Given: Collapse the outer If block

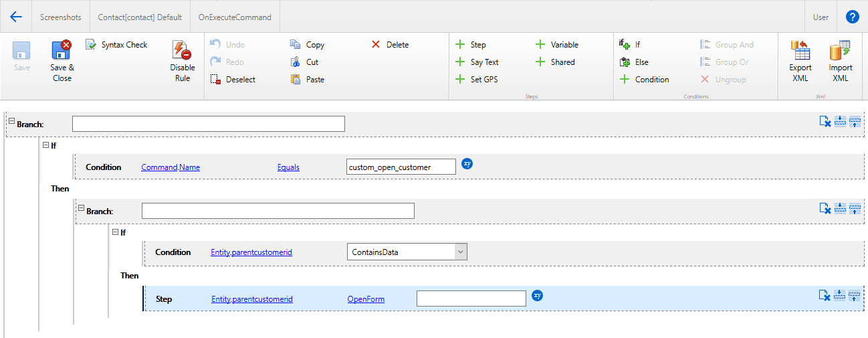Looking at the screenshot, I should [x=45, y=145].
